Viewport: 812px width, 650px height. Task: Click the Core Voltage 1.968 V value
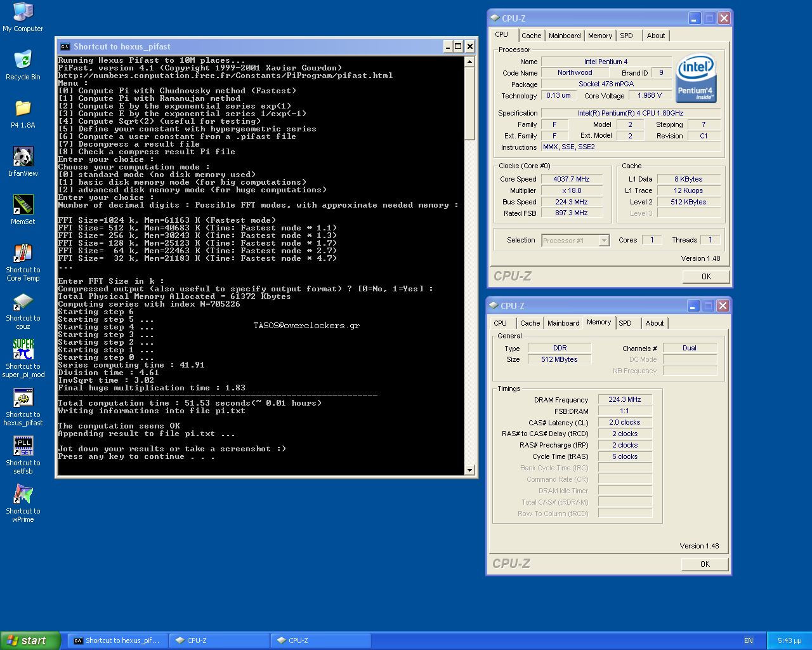coord(650,96)
